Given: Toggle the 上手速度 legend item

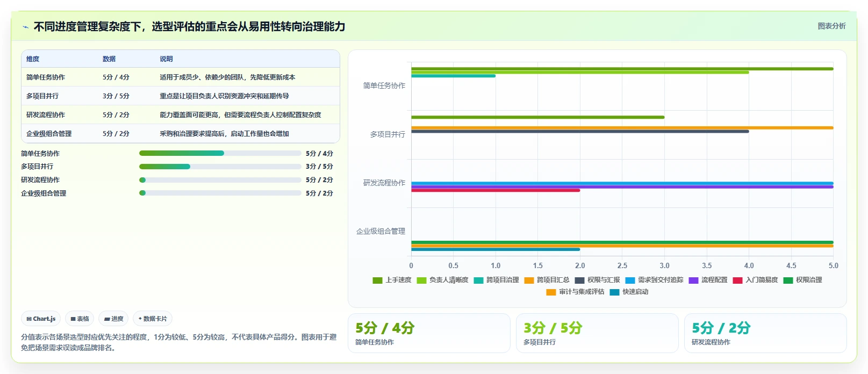Looking at the screenshot, I should [x=392, y=280].
